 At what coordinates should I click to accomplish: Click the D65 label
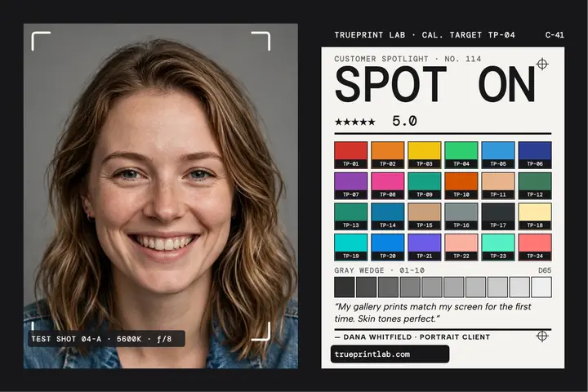(545, 270)
